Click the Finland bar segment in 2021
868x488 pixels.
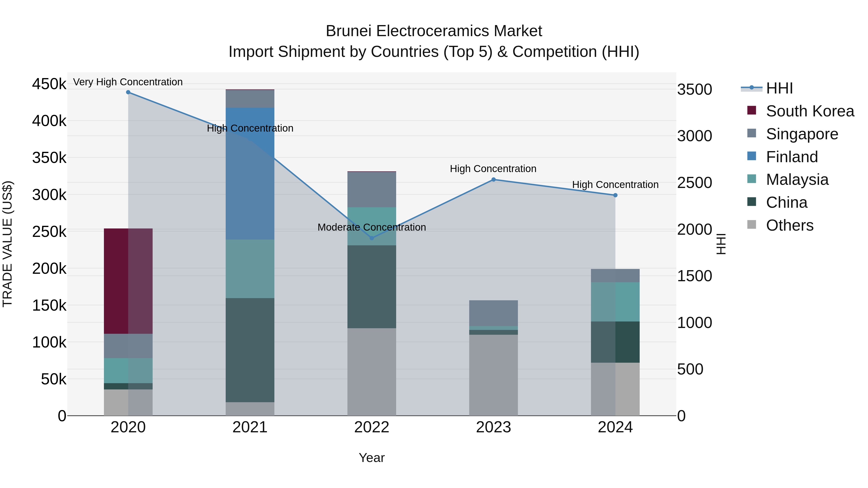pyautogui.click(x=250, y=174)
